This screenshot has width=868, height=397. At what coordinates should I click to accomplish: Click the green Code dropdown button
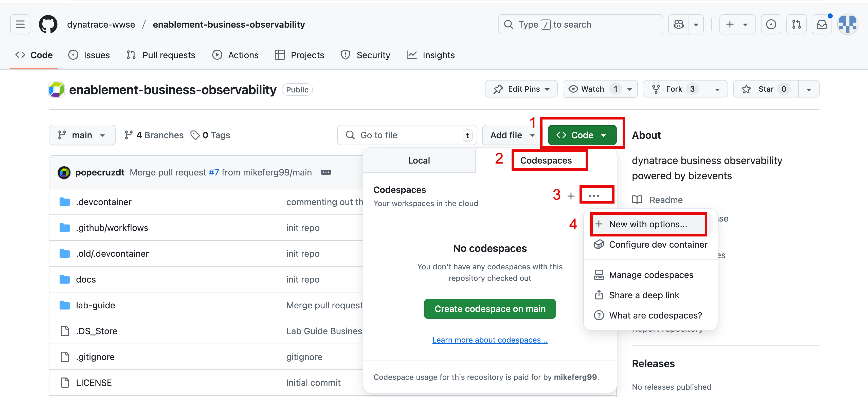pos(582,135)
